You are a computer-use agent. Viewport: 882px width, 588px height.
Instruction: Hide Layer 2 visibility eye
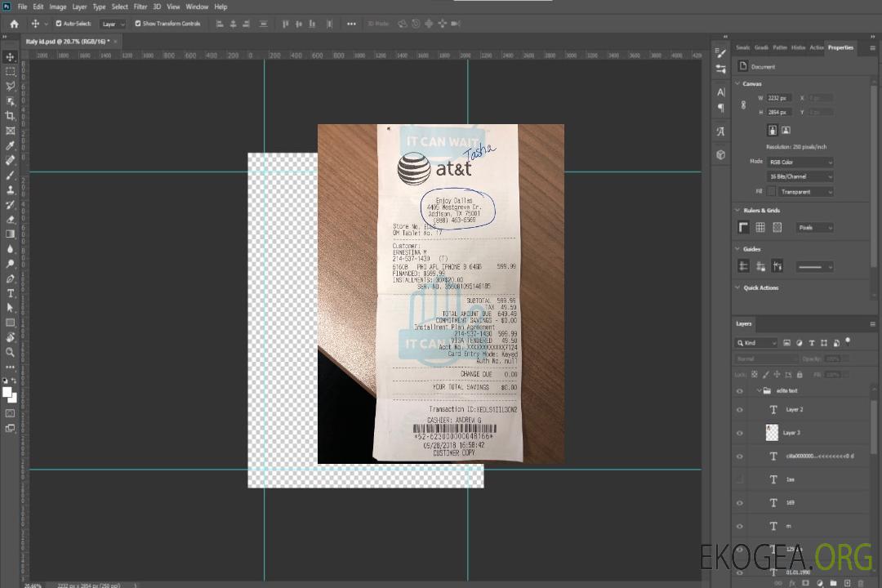coord(740,410)
